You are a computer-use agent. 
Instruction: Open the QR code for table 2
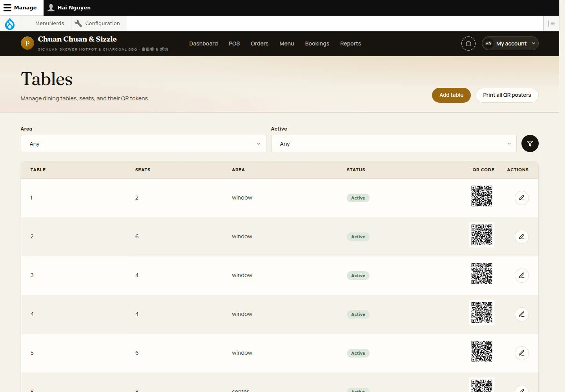click(482, 235)
